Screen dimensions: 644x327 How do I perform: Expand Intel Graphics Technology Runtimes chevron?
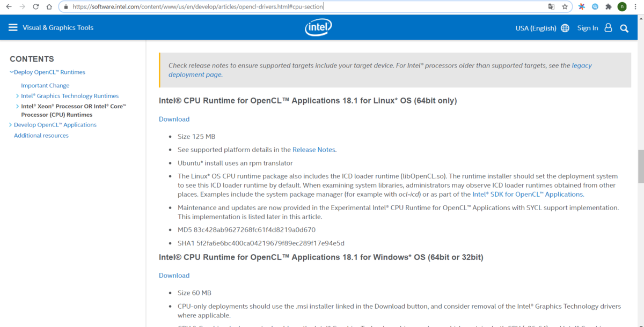[17, 96]
